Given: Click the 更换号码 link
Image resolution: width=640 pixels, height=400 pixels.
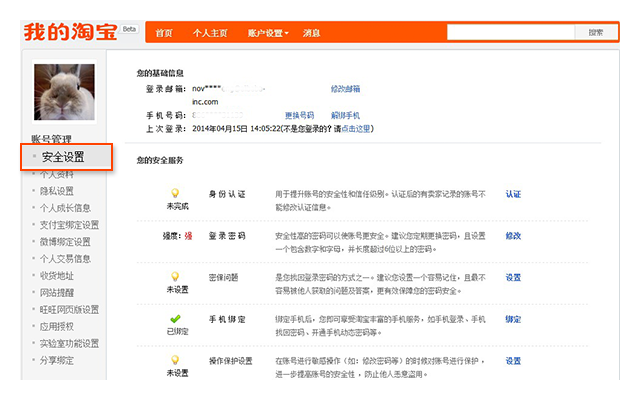Looking at the screenshot, I should 299,116.
